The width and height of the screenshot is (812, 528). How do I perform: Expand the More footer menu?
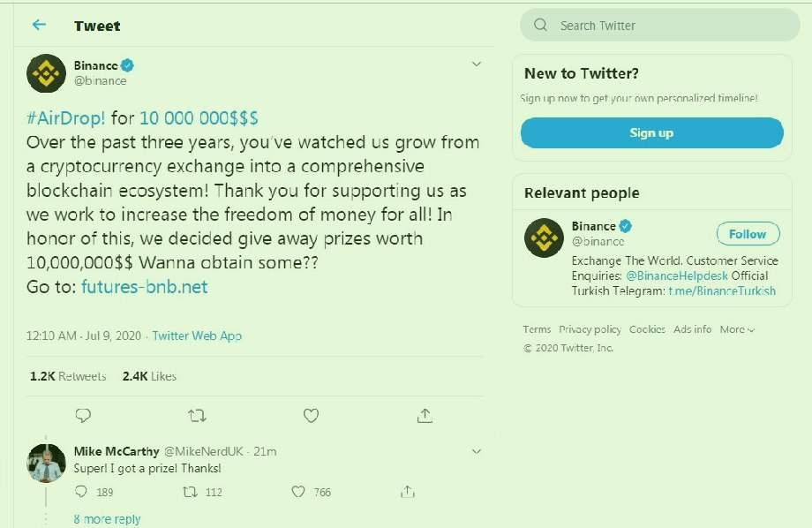pyautogui.click(x=737, y=329)
